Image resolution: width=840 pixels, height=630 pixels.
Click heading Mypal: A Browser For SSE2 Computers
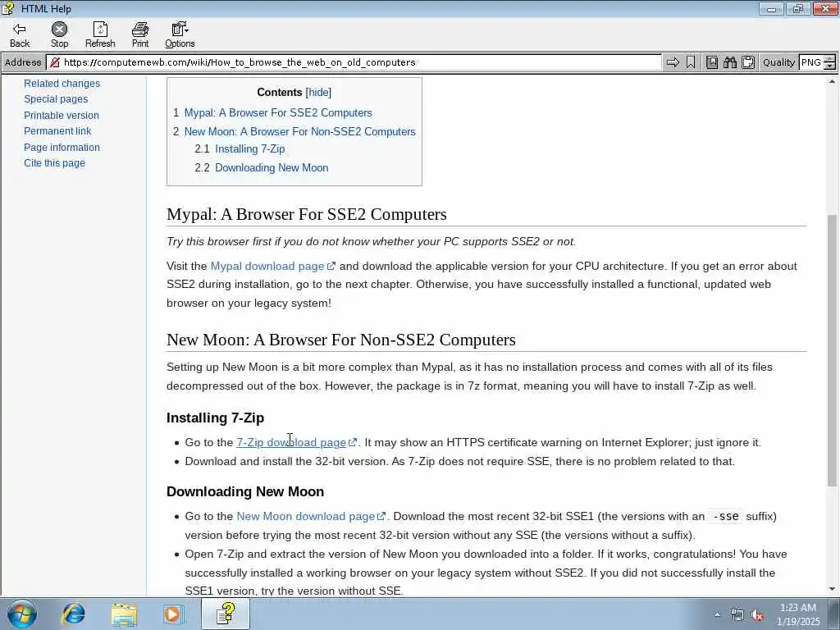pyautogui.click(x=307, y=214)
